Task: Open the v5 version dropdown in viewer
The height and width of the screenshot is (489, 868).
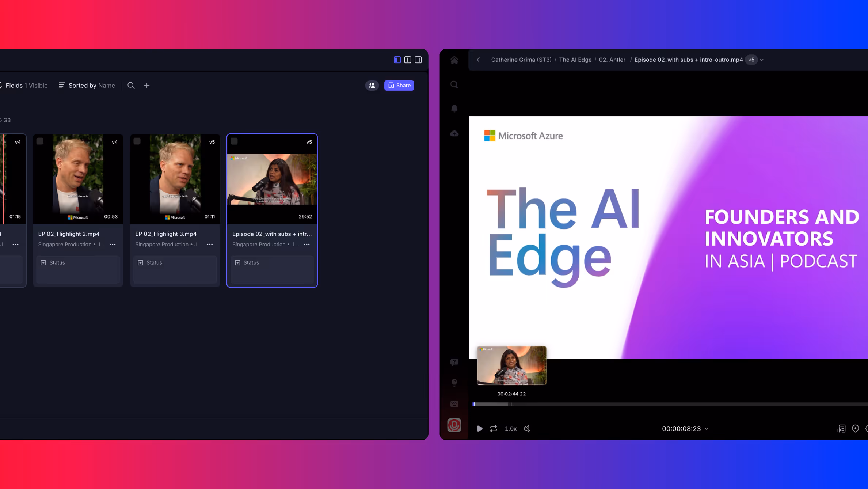Action: coord(755,60)
